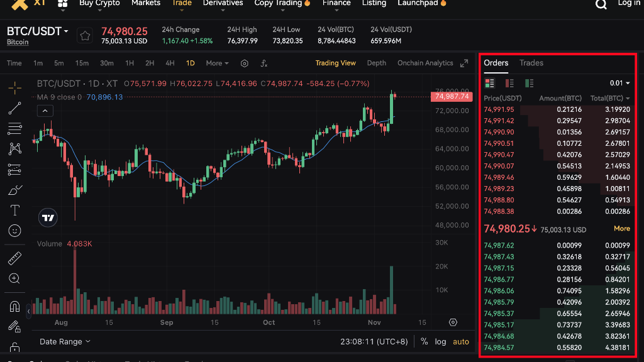Open the Trade menu
The image size is (644, 362).
pyautogui.click(x=182, y=4)
